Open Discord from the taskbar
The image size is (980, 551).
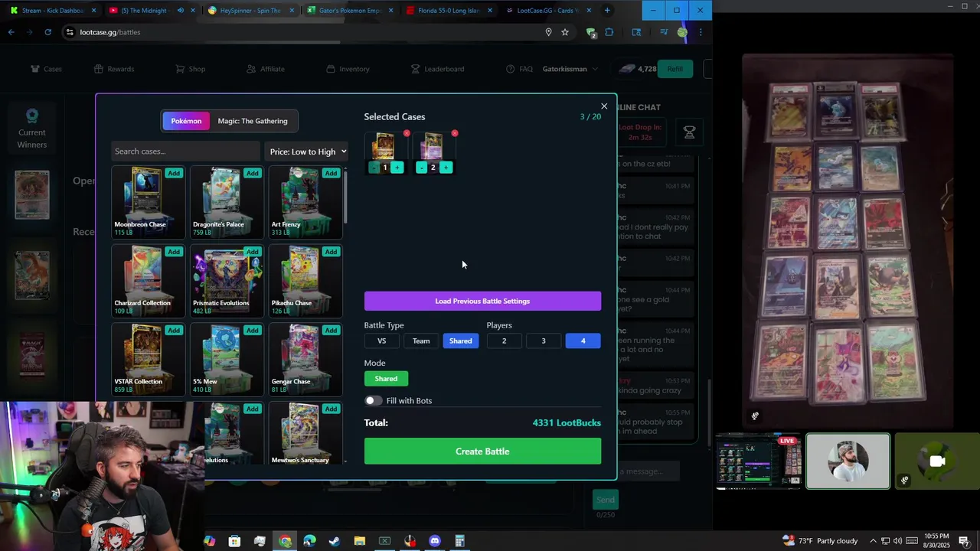435,541
